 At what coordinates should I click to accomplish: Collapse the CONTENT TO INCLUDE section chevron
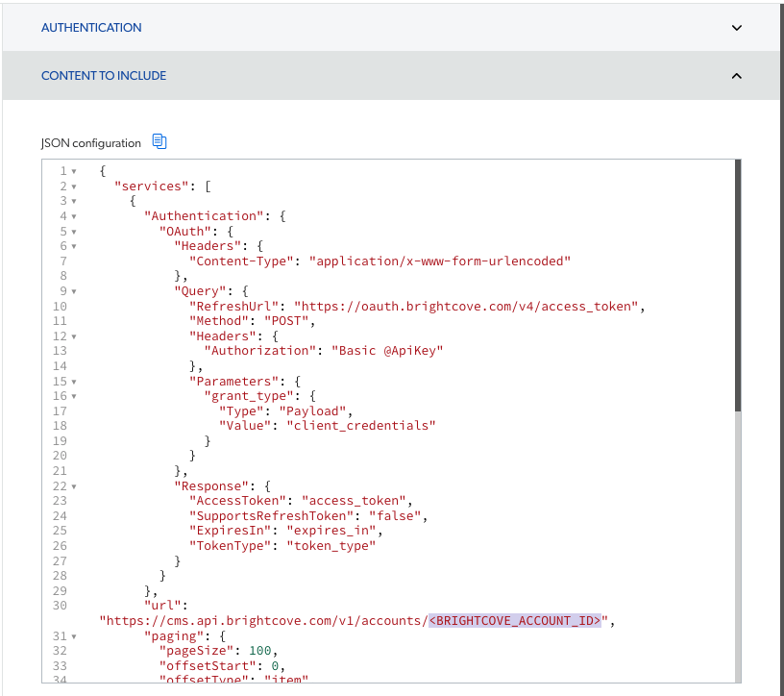point(737,75)
